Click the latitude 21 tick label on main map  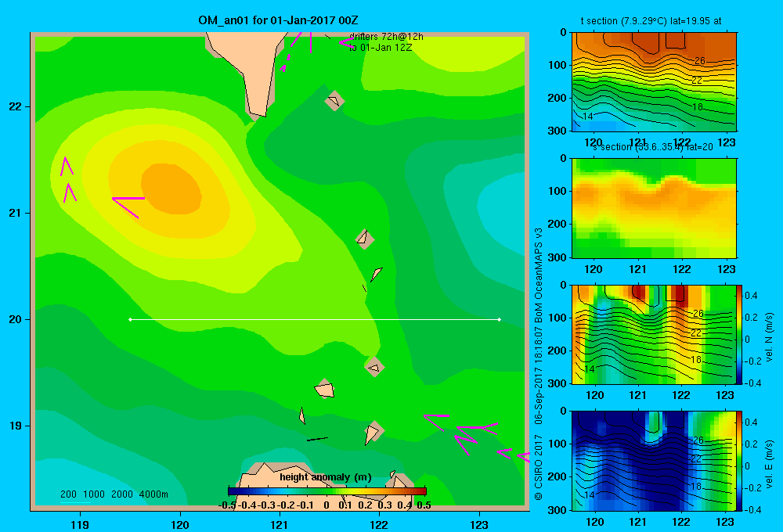pos(16,213)
